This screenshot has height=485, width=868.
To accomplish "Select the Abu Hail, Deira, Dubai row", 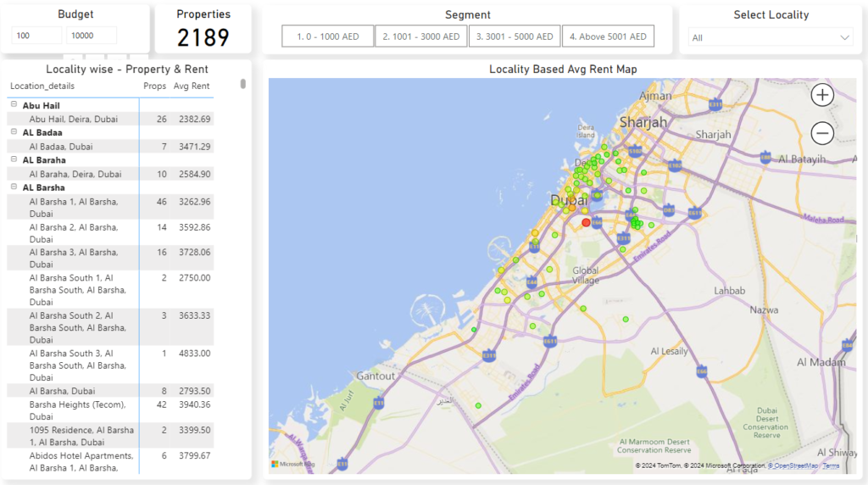I will pyautogui.click(x=110, y=119).
